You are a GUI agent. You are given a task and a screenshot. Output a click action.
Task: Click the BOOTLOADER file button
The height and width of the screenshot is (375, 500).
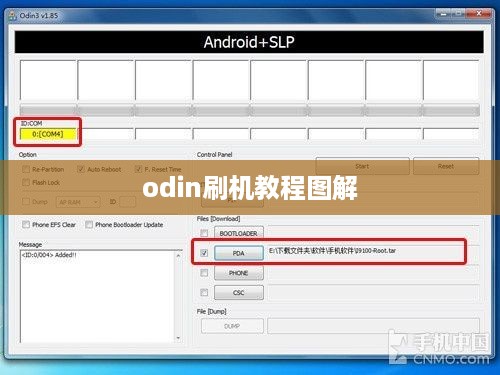(x=239, y=233)
